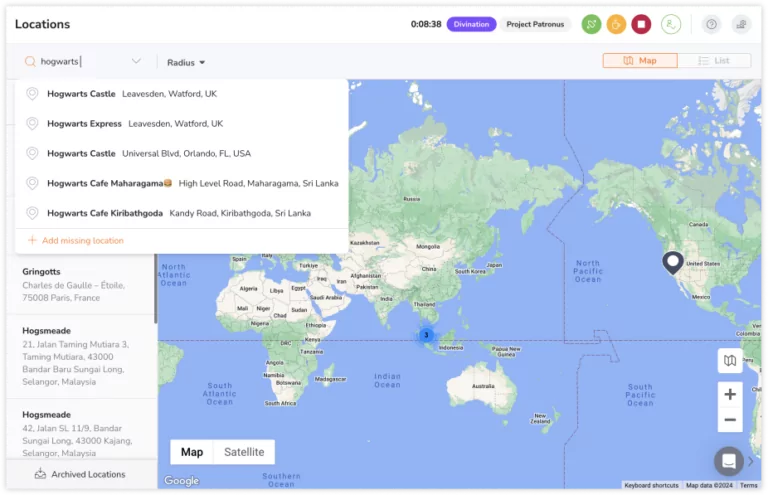Select Hogsmeade at Jalan Taming Mutiara 3
Viewport: 768px width, 495px height.
coord(81,356)
